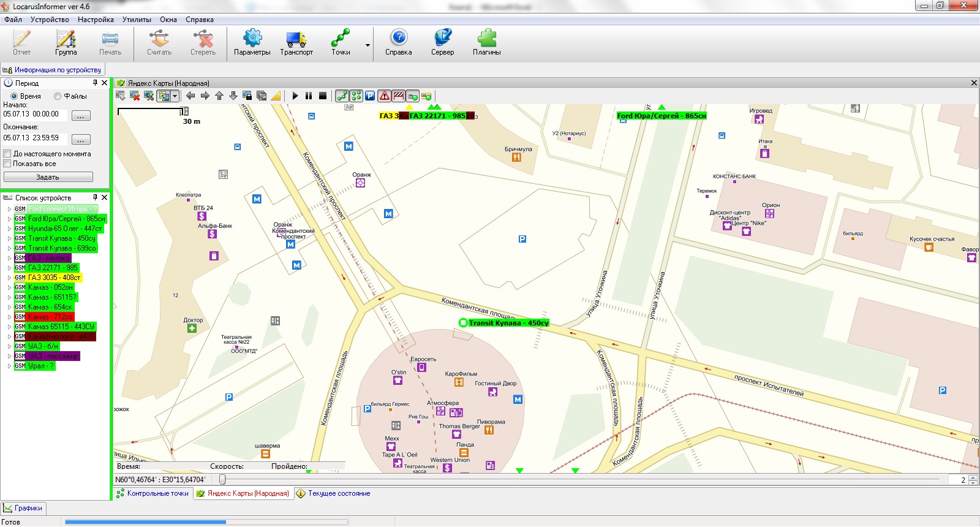This screenshot has height=527, width=980.
Task: Click the map tools wrench icon
Action: pos(149,96)
